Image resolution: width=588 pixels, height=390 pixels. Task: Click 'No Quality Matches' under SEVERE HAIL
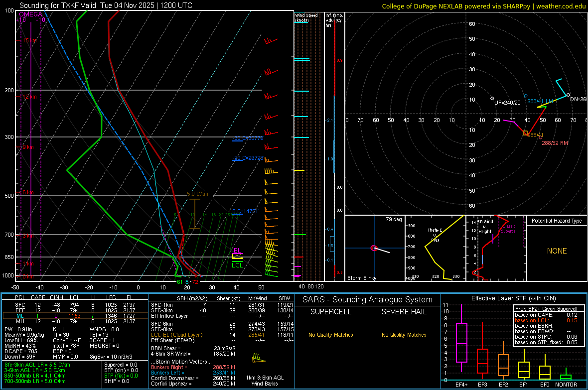pyautogui.click(x=404, y=335)
